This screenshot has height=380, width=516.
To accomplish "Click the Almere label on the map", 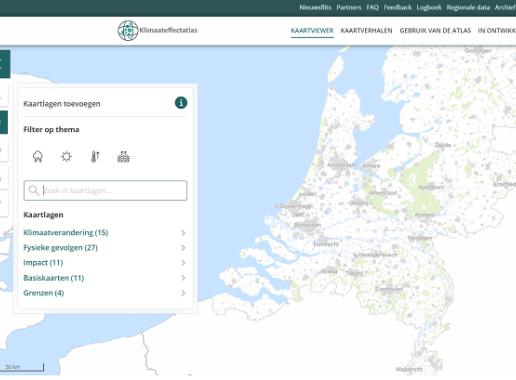I will (x=371, y=166).
